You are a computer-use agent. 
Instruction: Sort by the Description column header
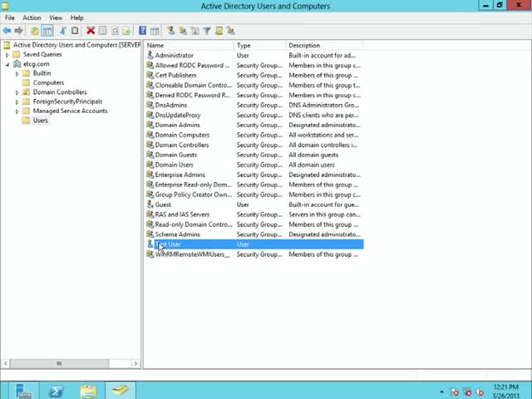(324, 45)
